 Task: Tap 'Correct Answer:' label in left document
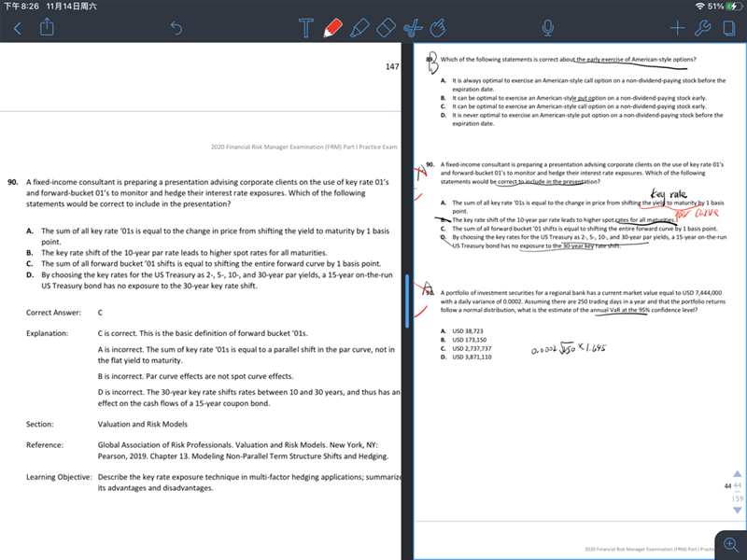(54, 313)
